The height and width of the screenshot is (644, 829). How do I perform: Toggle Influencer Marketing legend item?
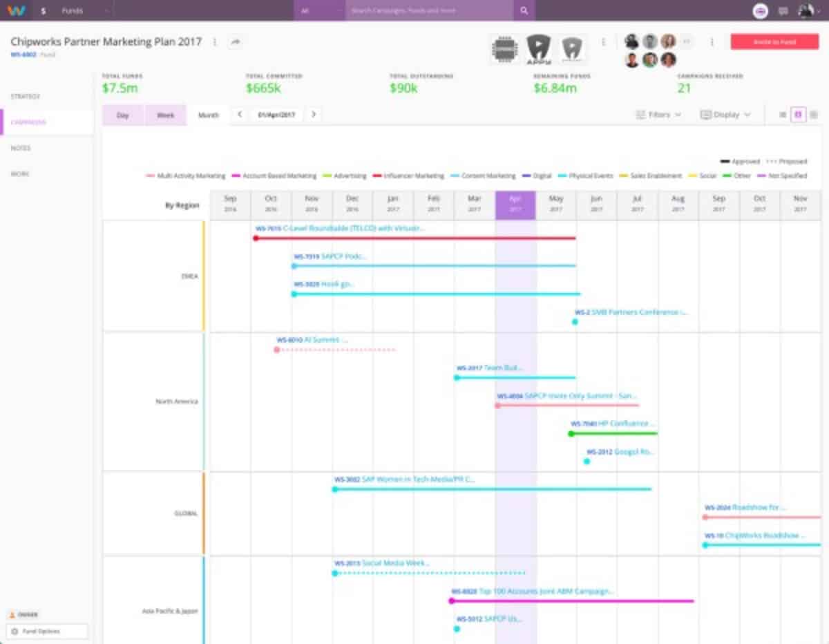[x=408, y=176]
